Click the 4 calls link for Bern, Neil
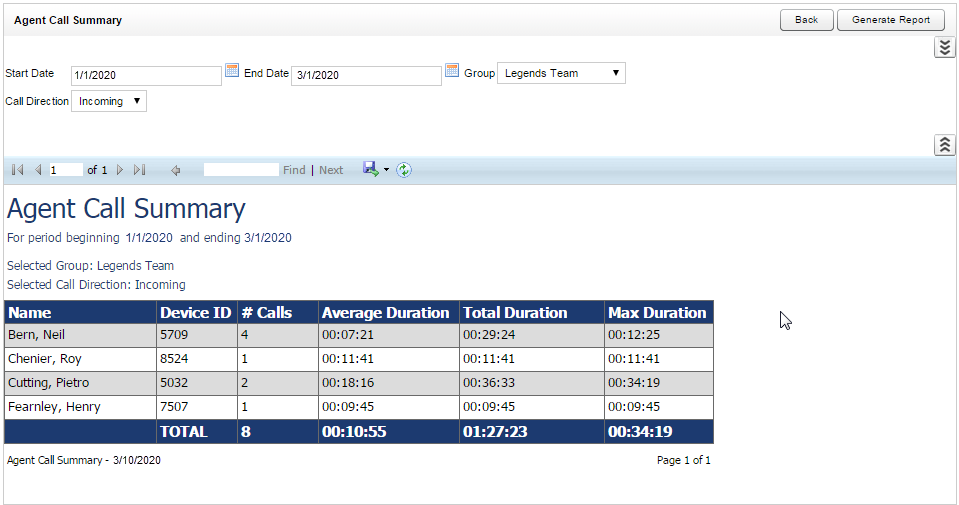 (x=244, y=335)
